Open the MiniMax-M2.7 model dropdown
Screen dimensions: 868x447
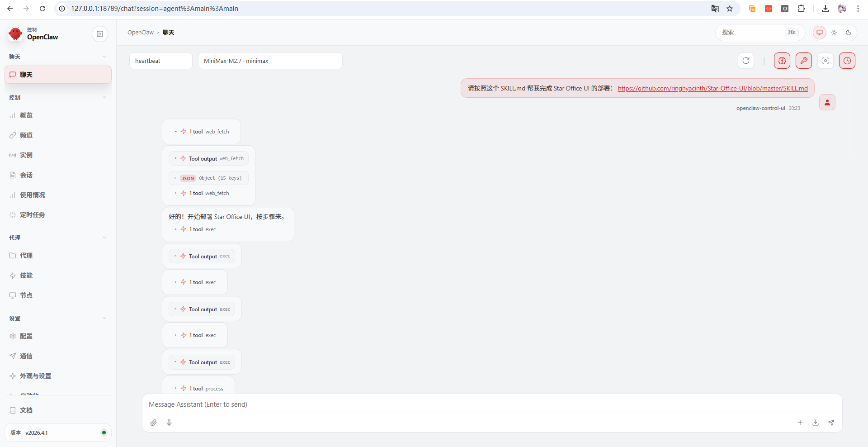coord(270,61)
